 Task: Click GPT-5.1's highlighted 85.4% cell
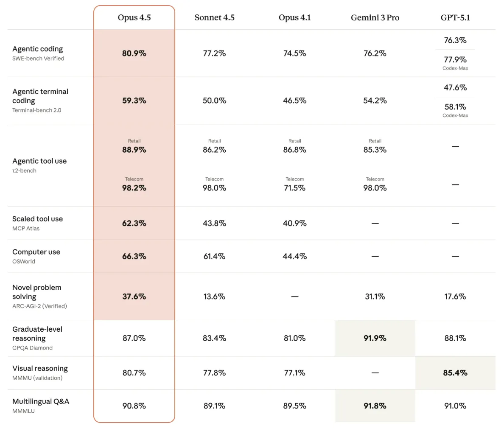click(x=455, y=373)
